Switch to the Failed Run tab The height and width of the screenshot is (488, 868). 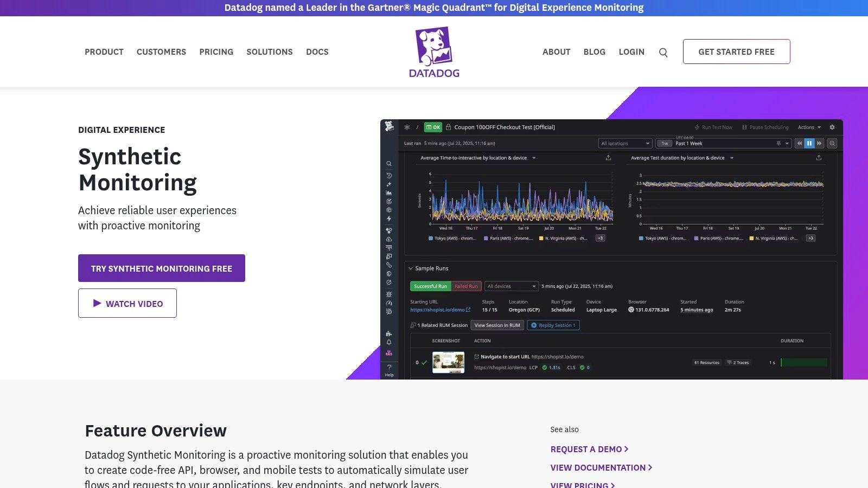pos(466,286)
